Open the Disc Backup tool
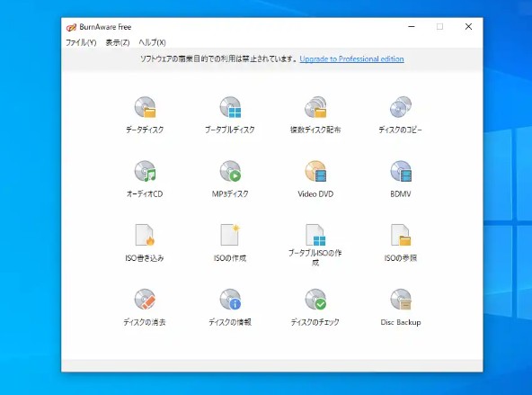 click(401, 308)
